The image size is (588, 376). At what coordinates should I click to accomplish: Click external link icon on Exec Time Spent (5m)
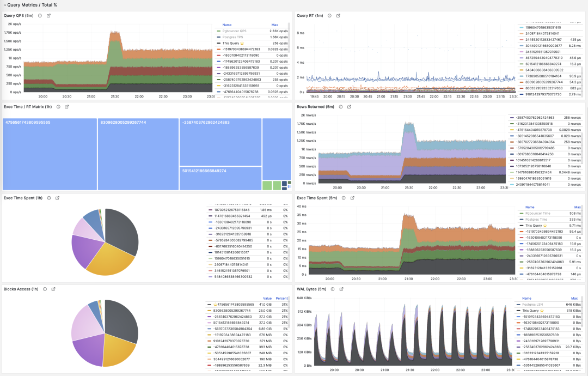[352, 198]
